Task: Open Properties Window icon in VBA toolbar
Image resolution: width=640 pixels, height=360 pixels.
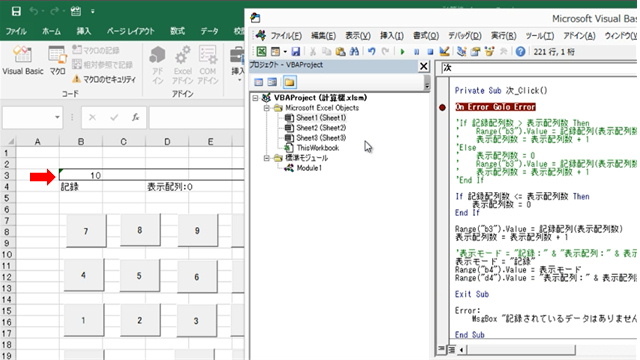Action: coord(476,51)
